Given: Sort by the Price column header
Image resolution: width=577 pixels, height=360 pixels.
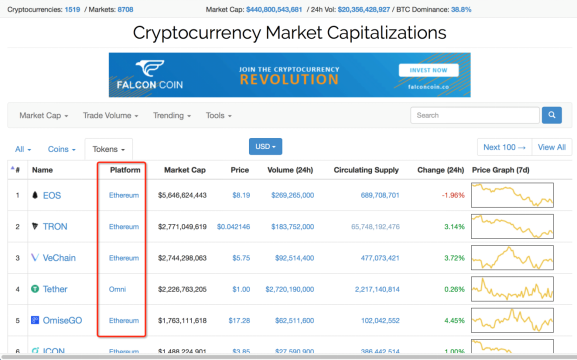Looking at the screenshot, I should coord(240,170).
